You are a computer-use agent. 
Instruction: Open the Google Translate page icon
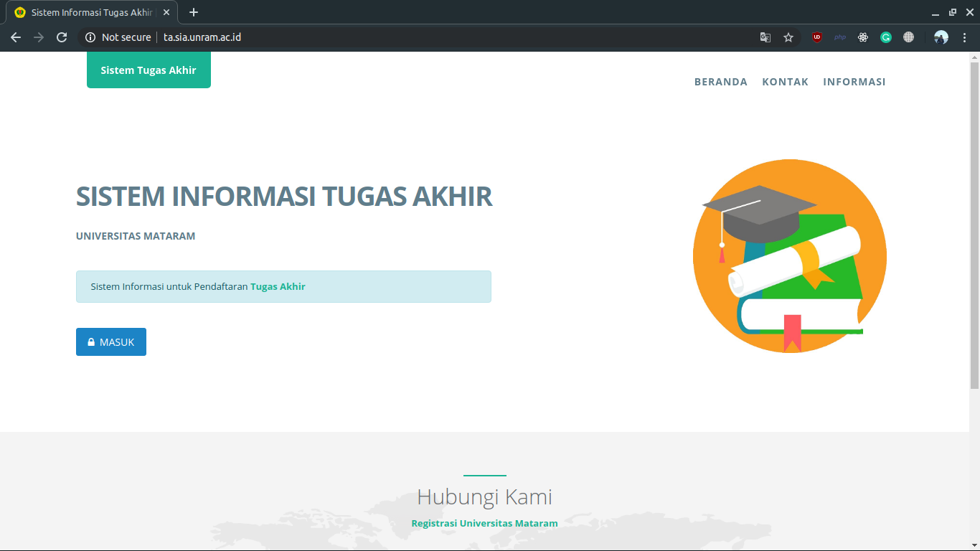pyautogui.click(x=765, y=37)
